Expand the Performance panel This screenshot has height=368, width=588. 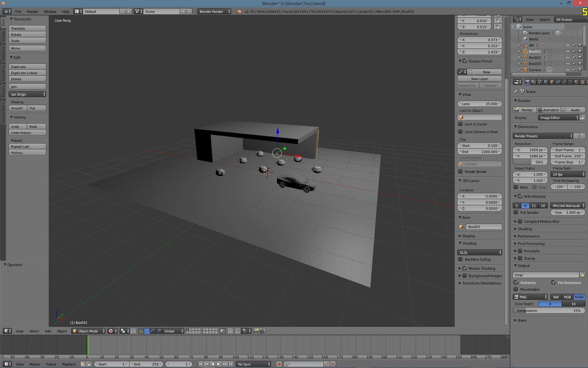529,236
